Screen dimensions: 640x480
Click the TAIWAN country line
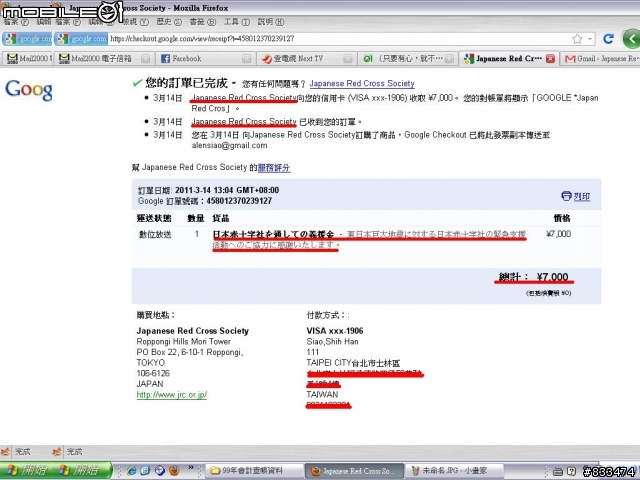[322, 394]
